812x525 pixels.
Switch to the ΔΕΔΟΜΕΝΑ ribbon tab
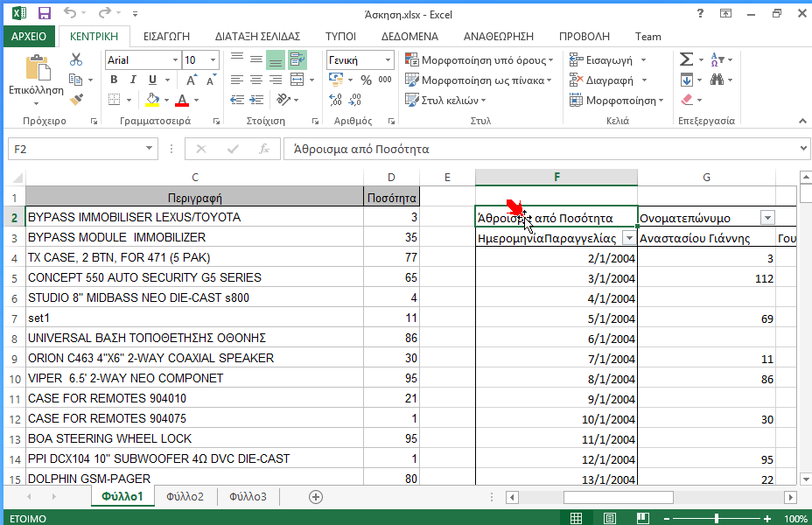[409, 36]
